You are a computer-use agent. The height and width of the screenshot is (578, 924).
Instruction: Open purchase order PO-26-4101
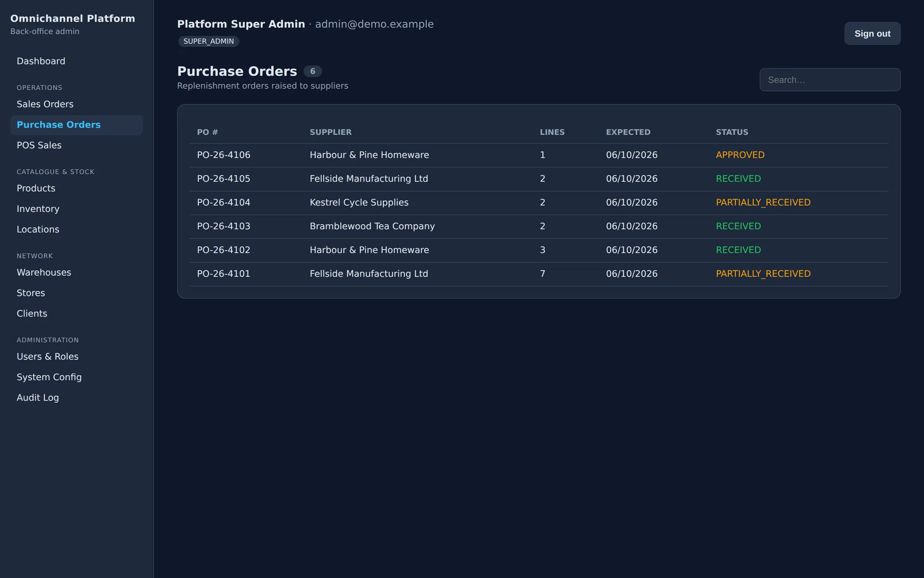click(x=539, y=274)
